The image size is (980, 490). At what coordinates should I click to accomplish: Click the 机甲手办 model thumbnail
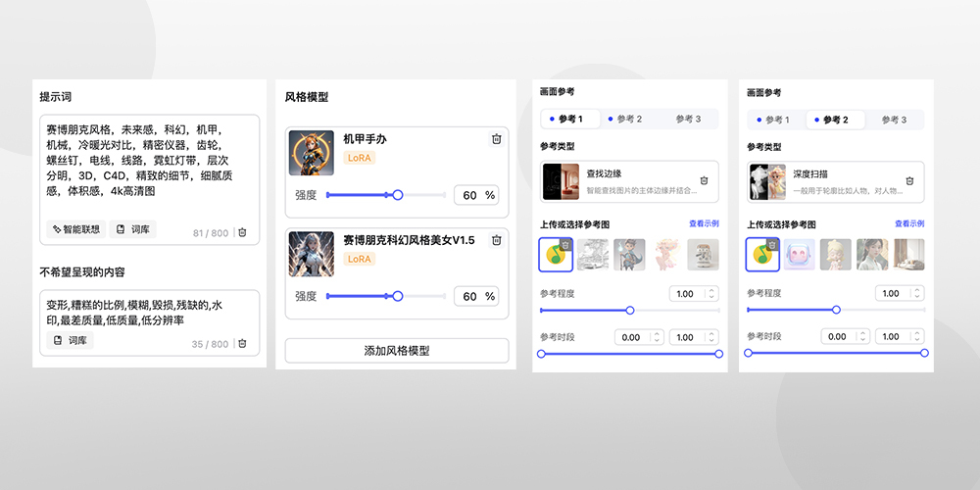point(312,153)
